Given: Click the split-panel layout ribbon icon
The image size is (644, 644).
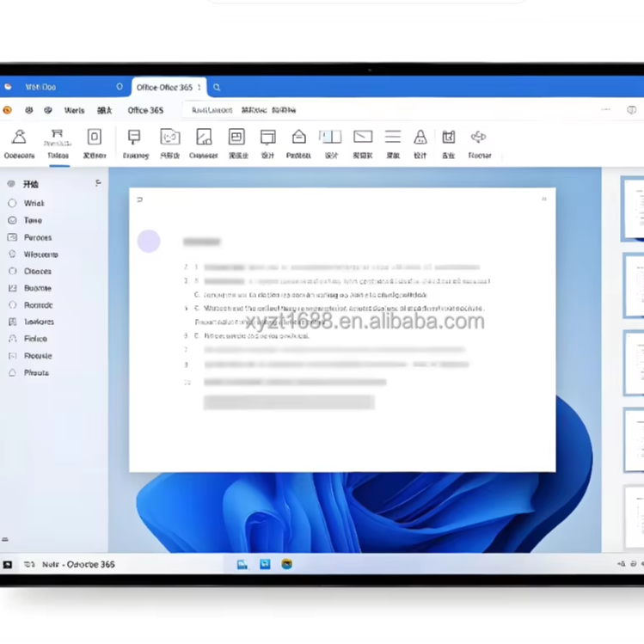Looking at the screenshot, I should click(x=331, y=137).
